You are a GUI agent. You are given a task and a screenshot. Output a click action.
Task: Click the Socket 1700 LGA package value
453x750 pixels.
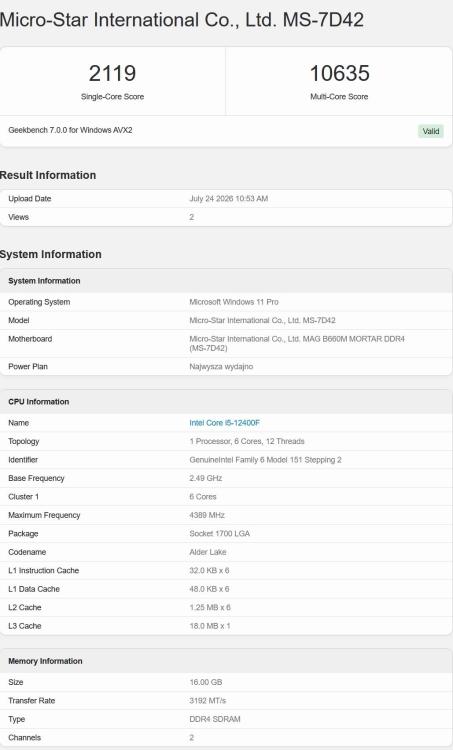point(220,533)
